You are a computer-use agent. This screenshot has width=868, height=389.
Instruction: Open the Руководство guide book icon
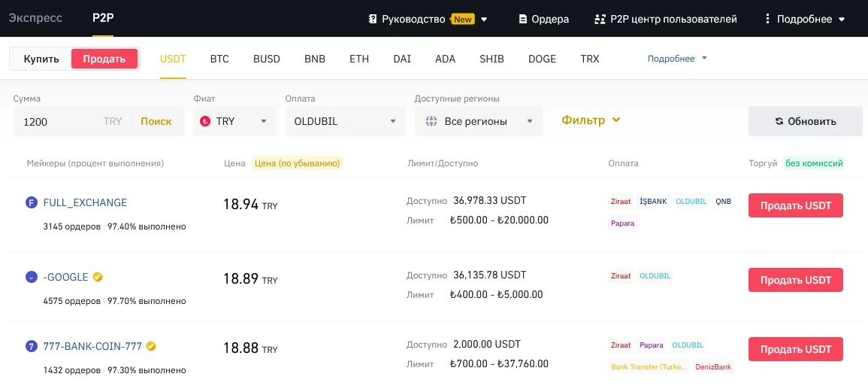tap(373, 19)
